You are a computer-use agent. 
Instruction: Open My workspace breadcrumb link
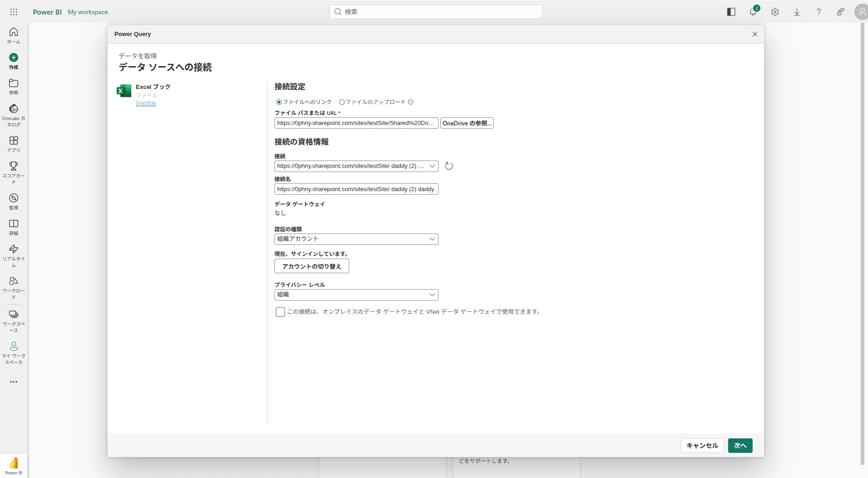(x=88, y=12)
